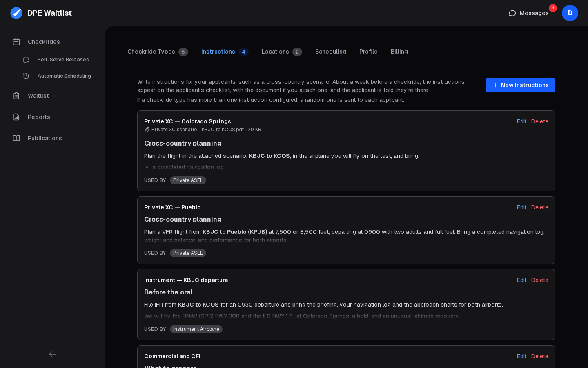Edit the Commercial and CFI instructions
This screenshot has width=588, height=368.
(x=521, y=356)
